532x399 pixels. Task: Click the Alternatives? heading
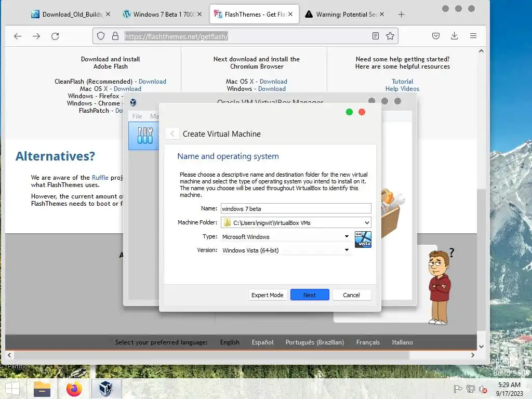pos(55,156)
